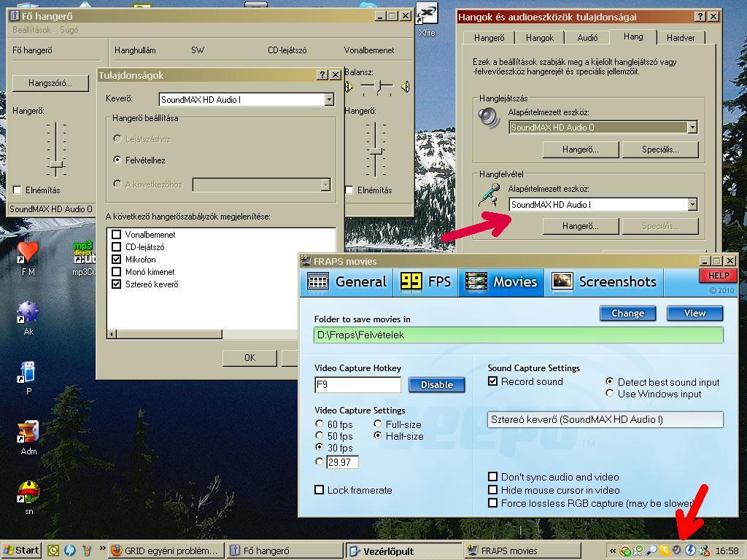Switch to the Hardver tab
This screenshot has width=747, height=560.
pos(681,38)
